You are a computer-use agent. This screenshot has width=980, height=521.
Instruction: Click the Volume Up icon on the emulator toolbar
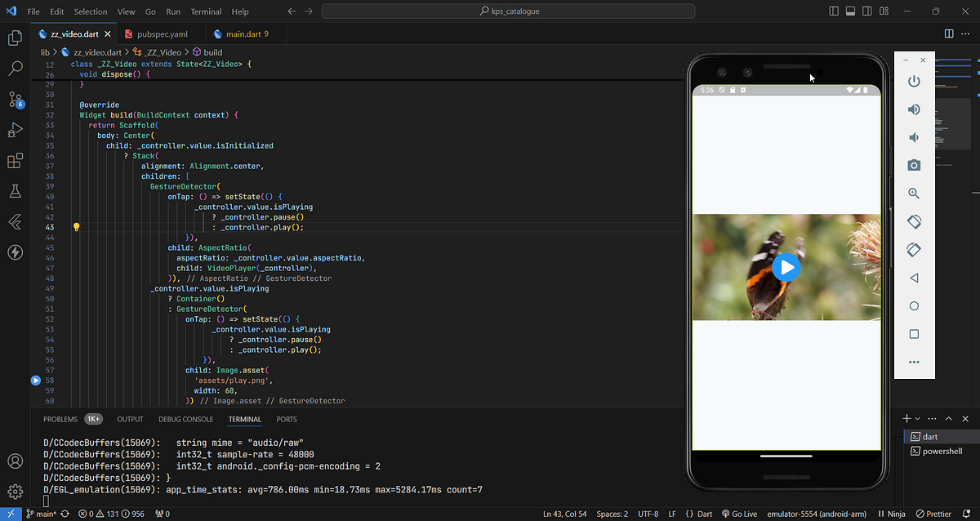914,109
